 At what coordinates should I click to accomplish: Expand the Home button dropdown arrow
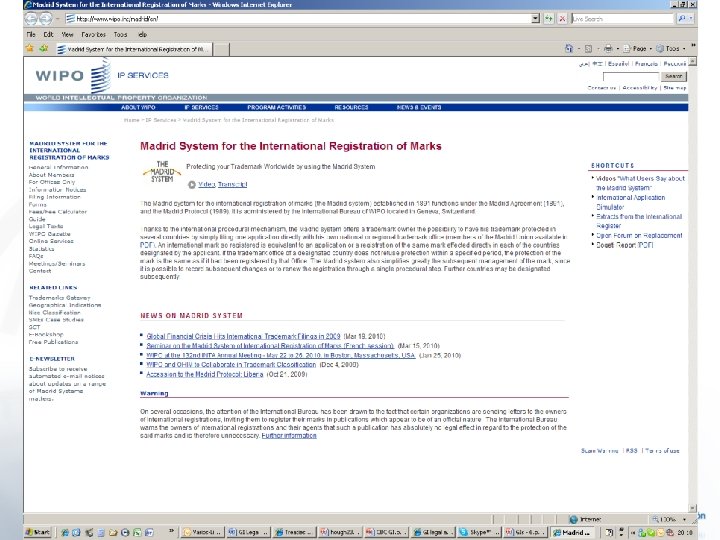click(x=578, y=49)
